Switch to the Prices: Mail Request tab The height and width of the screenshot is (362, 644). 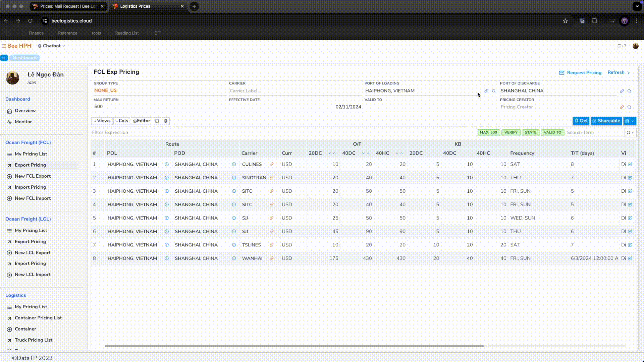[68, 6]
